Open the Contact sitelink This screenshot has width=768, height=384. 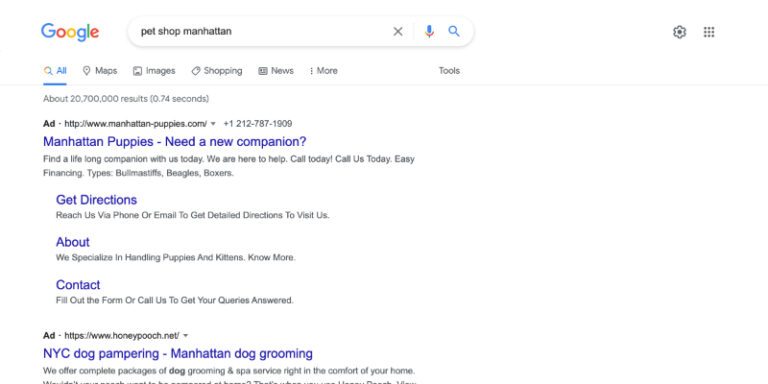[78, 285]
